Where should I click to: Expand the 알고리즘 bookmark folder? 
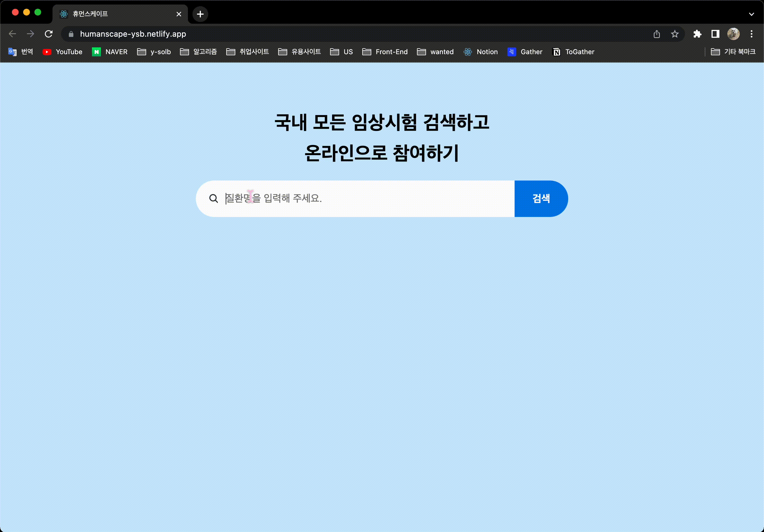198,52
